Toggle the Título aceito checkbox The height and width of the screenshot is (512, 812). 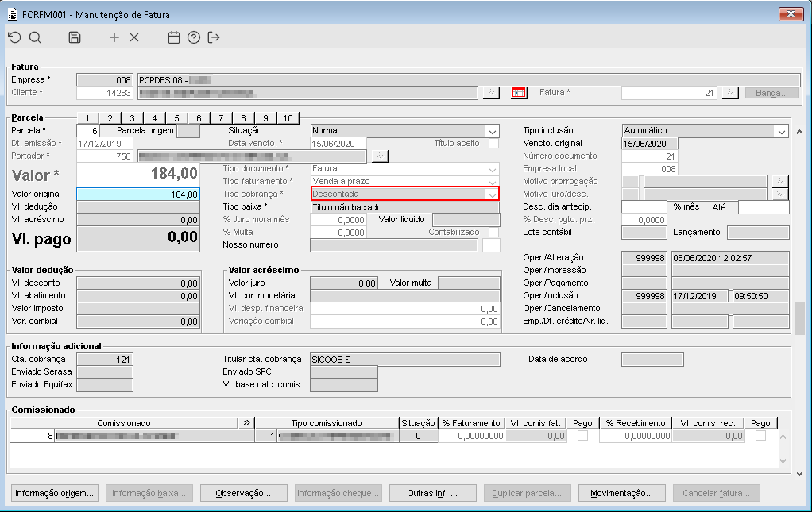(x=494, y=144)
